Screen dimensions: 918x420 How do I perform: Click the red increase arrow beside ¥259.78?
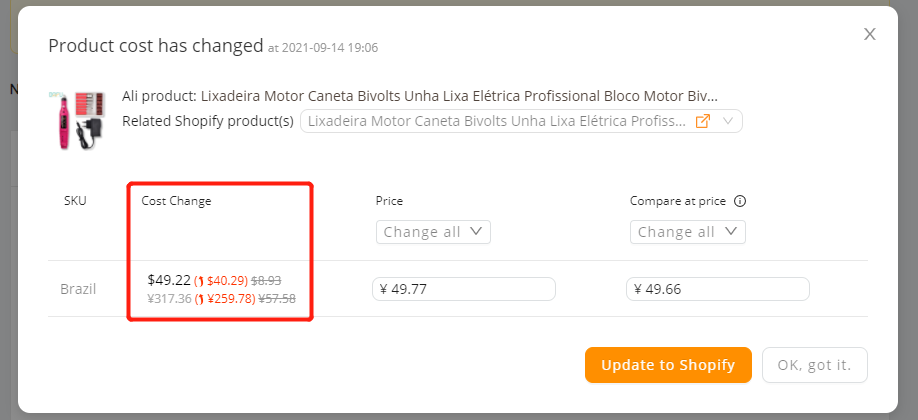click(x=200, y=299)
